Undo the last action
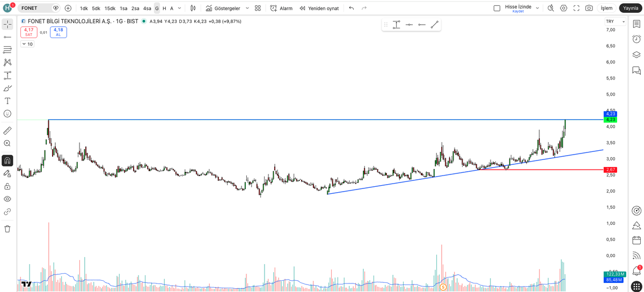Viewport: 644px width, 292px height. click(x=352, y=8)
